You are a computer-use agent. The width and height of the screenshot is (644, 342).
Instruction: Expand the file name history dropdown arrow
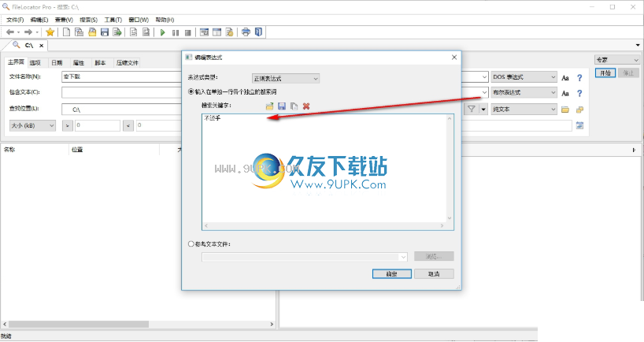point(484,77)
